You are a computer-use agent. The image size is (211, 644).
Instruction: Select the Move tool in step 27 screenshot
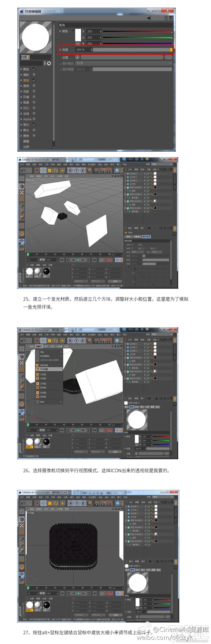pyautogui.click(x=43, y=503)
